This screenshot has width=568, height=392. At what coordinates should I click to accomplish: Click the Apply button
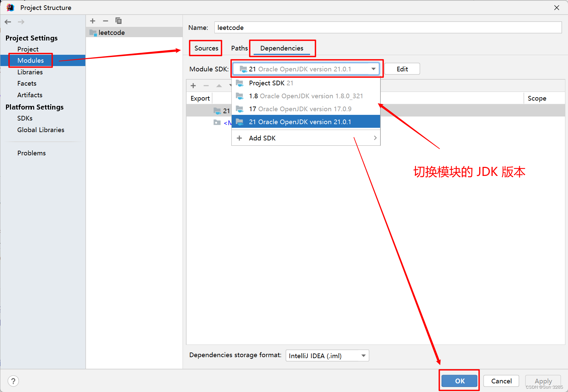pyautogui.click(x=543, y=381)
